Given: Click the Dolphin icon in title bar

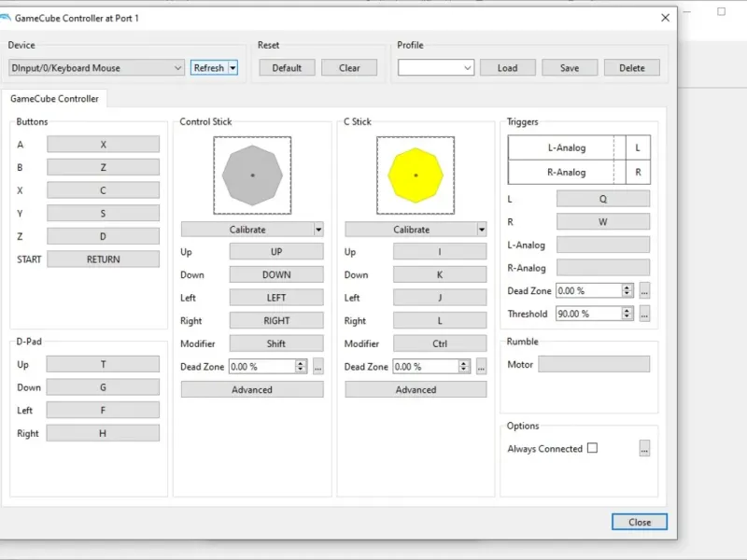Looking at the screenshot, I should coord(5,18).
